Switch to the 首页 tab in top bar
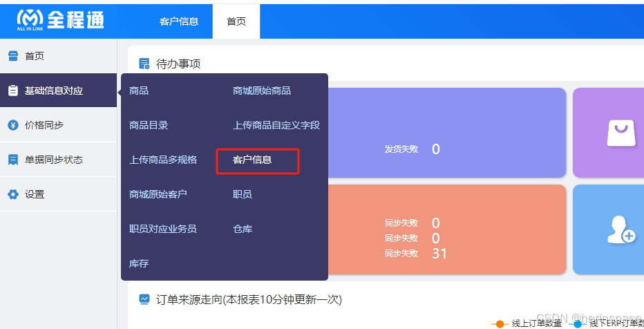The image size is (644, 329). coord(236,21)
